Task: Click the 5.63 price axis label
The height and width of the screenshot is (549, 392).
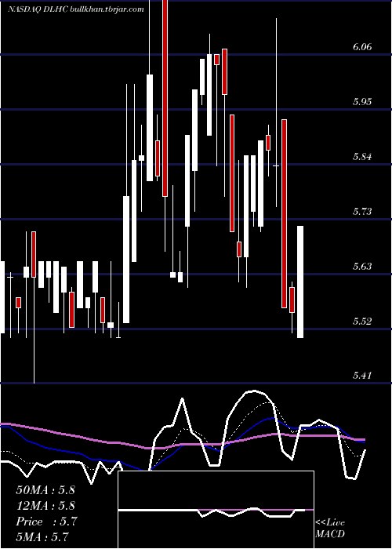Action: [x=362, y=267]
